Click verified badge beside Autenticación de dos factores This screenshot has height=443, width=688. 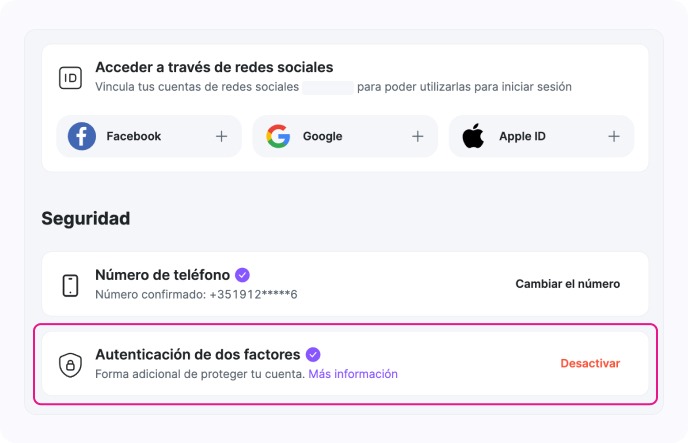[313, 354]
